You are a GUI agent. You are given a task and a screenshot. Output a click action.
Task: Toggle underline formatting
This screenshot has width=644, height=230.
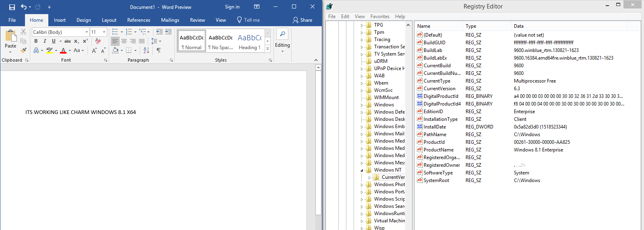click(54, 41)
